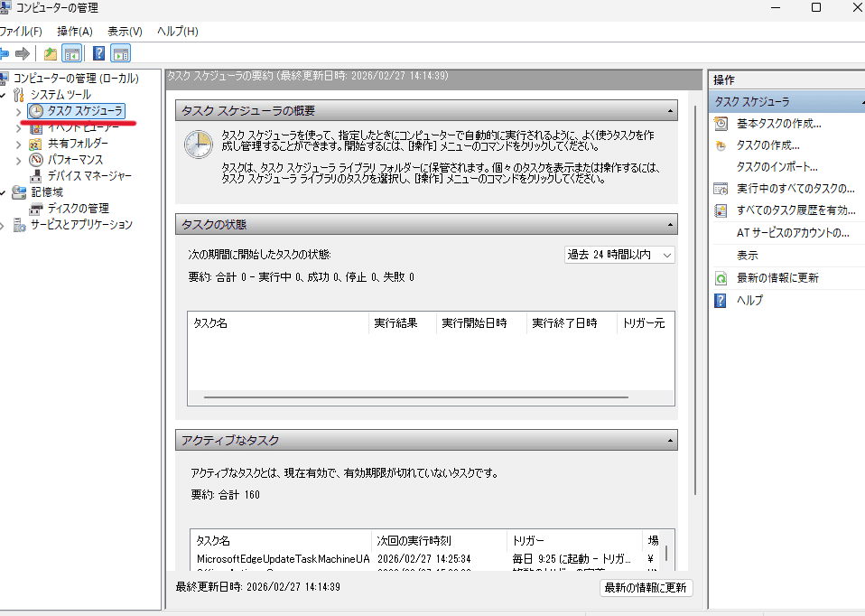Click the システム ツール tools icon
Screen dimensions: 865x616
[x=19, y=94]
